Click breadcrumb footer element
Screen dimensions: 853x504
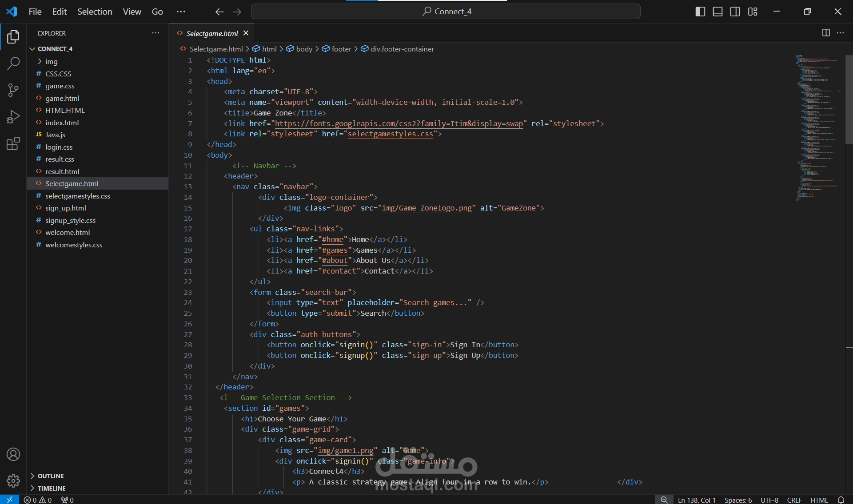337,49
